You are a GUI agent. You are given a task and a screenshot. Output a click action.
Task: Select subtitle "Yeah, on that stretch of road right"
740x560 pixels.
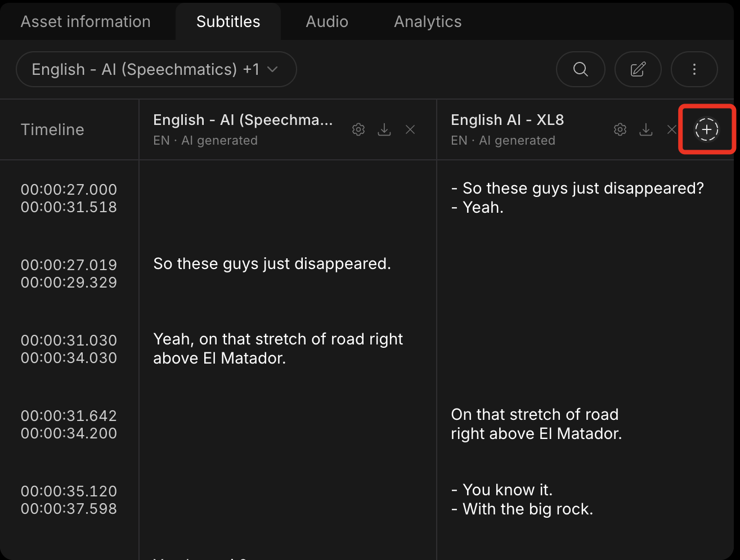click(x=278, y=339)
